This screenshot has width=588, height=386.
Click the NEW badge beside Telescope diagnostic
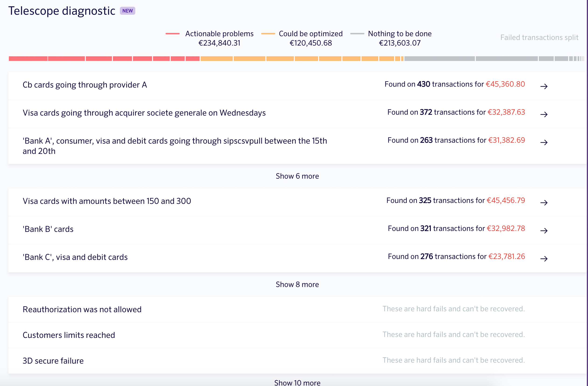128,11
